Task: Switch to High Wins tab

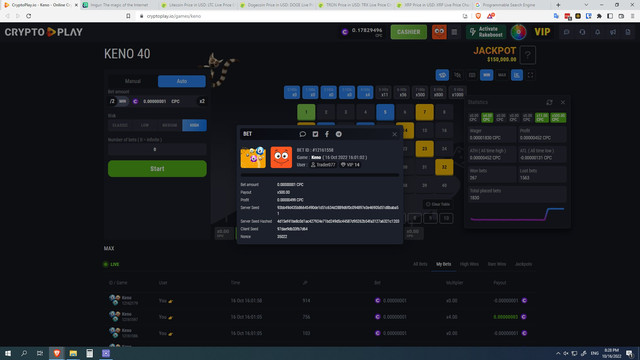Action: 469,264
